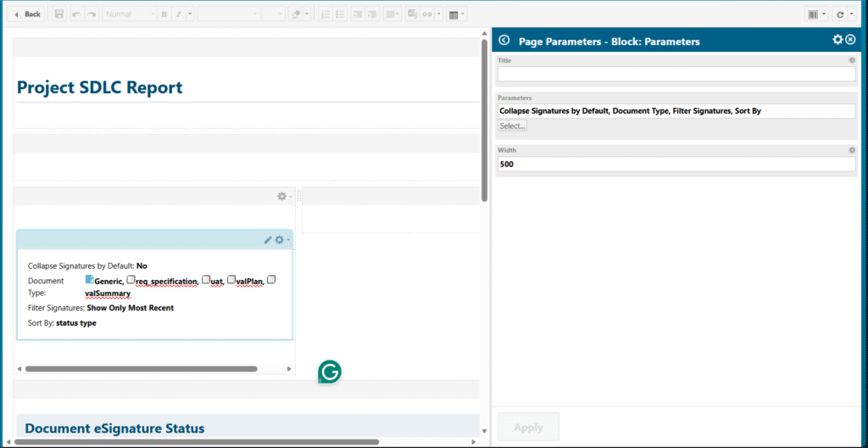The width and height of the screenshot is (868, 448).
Task: Click the horizontal scrollbar under Parameters block
Action: (x=141, y=369)
